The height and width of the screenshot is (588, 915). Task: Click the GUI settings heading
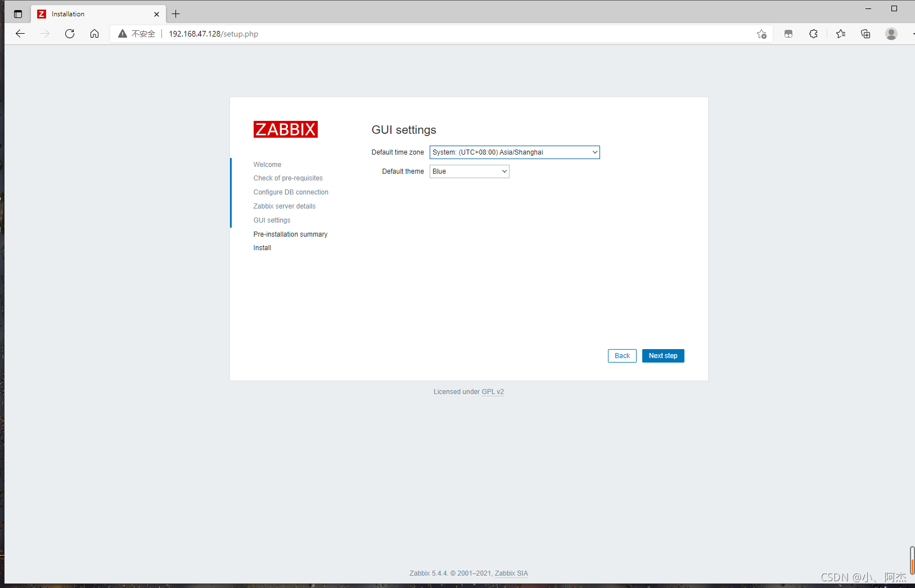(x=404, y=130)
